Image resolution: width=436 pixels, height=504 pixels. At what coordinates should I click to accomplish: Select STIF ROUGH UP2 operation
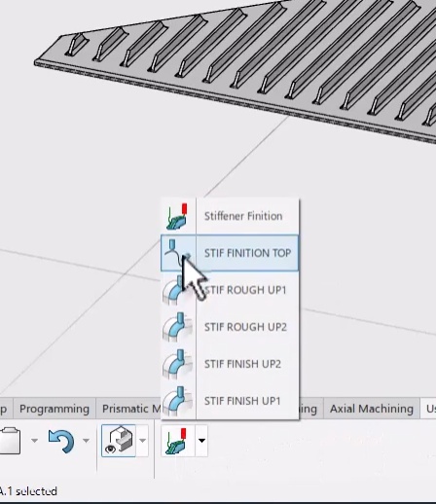coord(230,327)
